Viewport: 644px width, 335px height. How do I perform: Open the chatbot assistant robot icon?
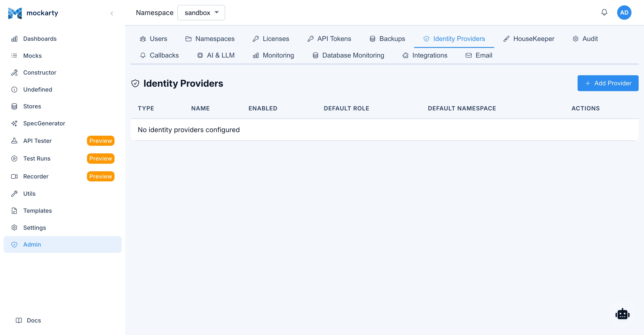pyautogui.click(x=622, y=314)
